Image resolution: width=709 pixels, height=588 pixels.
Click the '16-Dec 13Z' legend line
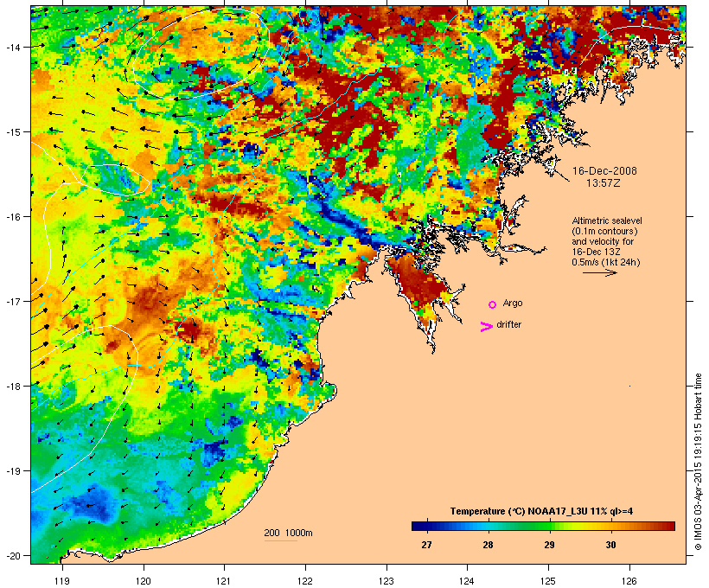596,252
